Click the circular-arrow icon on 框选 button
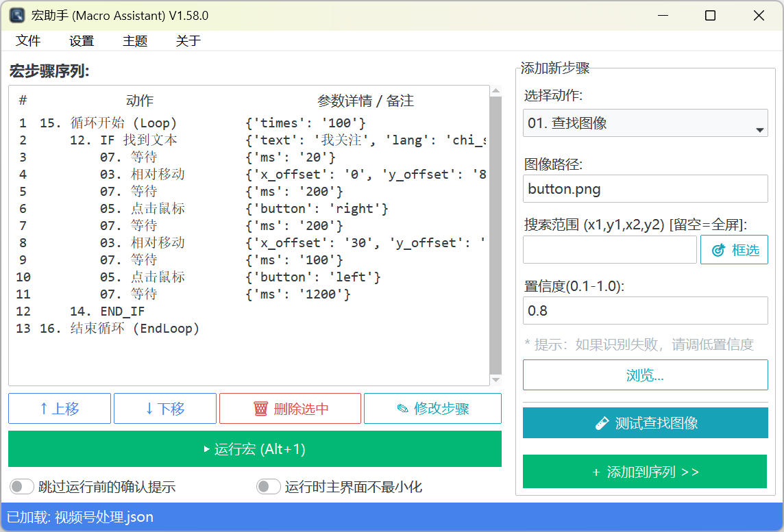The height and width of the screenshot is (532, 784). pyautogui.click(x=720, y=249)
